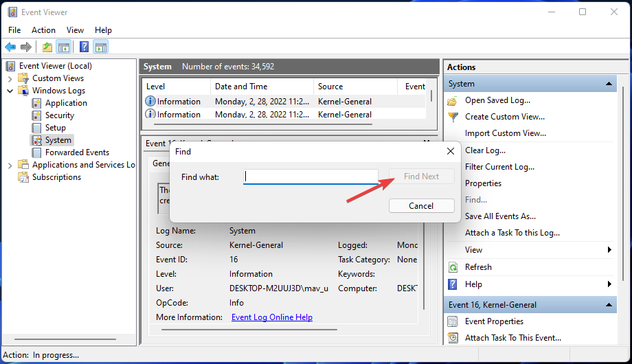
Task: Toggle the Show/Hide Action Pane toolbar icon
Action: click(101, 47)
